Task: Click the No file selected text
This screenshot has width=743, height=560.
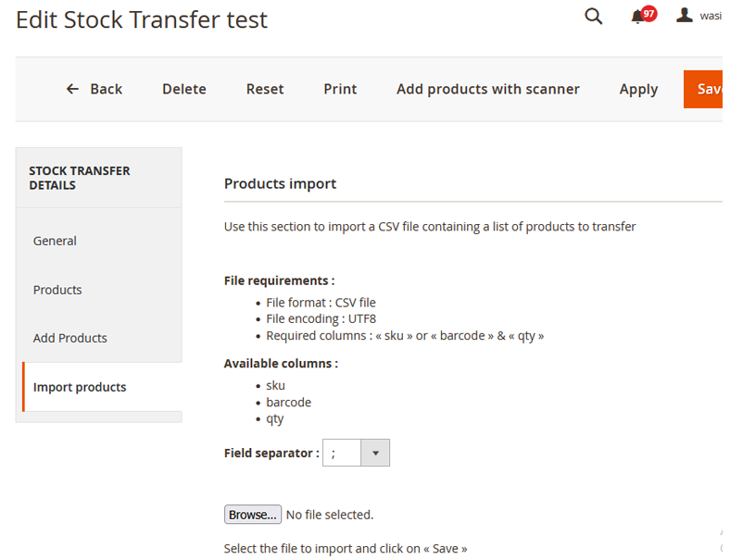Action: pos(330,515)
